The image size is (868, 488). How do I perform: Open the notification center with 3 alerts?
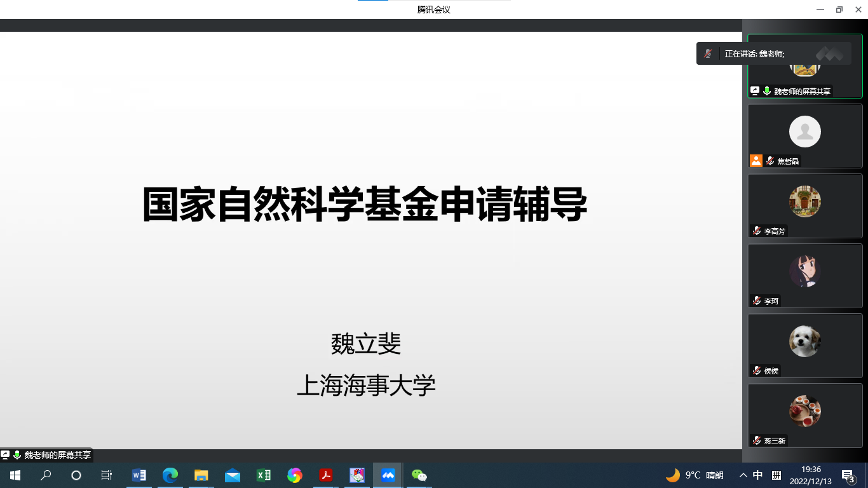click(848, 475)
